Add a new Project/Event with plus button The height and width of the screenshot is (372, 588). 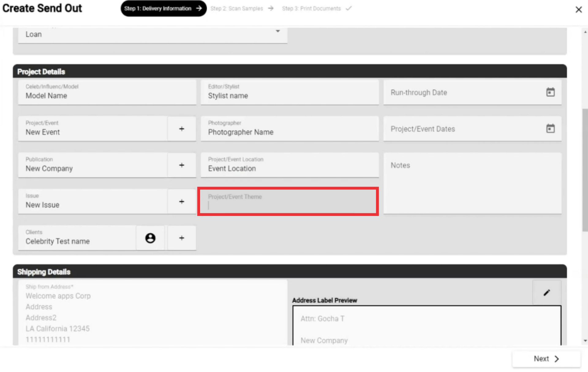click(x=182, y=129)
